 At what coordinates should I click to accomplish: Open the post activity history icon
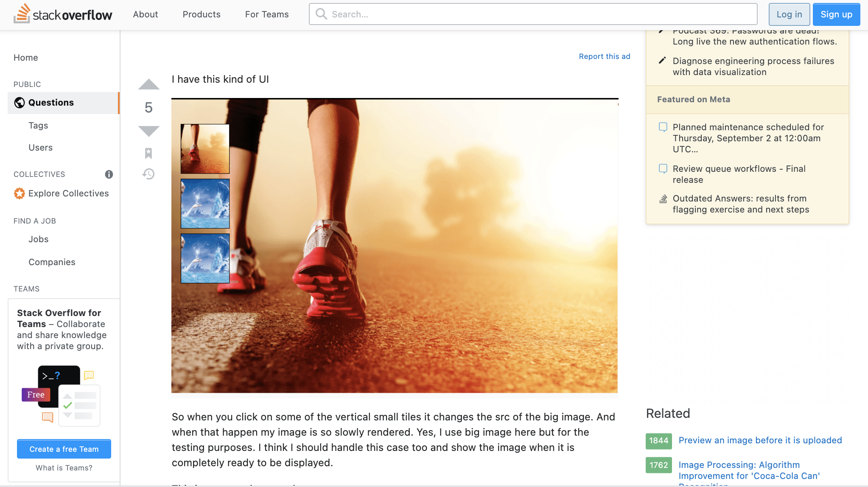[148, 174]
